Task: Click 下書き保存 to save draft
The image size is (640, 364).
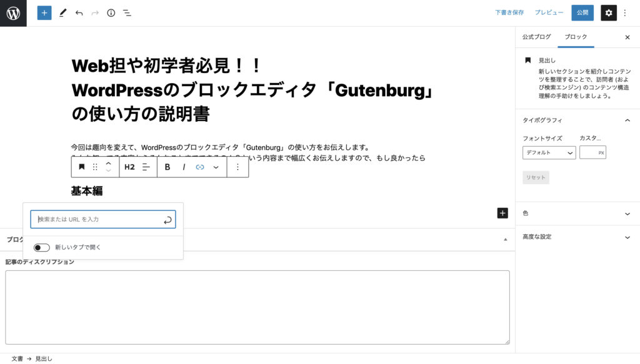Action: [509, 12]
